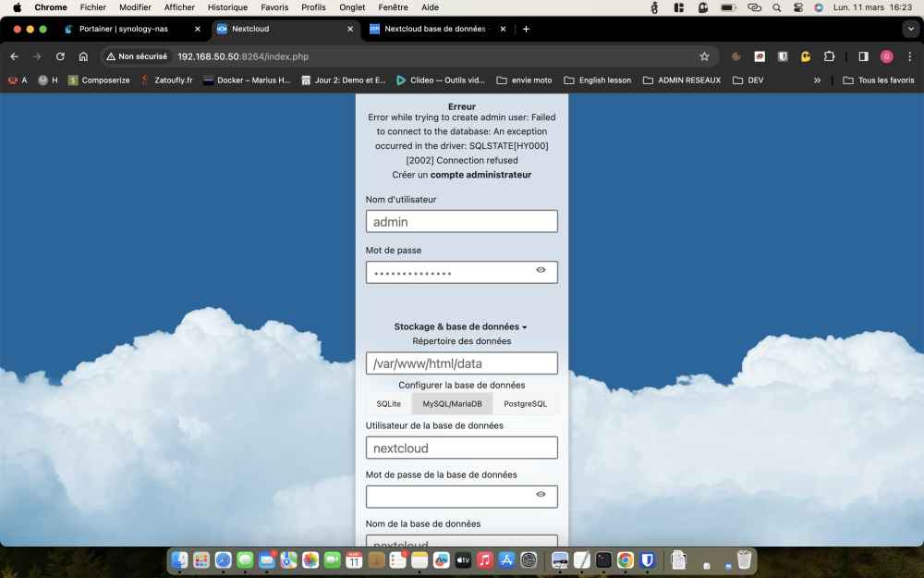Open the Historique menu
Viewport: 924px width, 578px height.
(x=227, y=7)
